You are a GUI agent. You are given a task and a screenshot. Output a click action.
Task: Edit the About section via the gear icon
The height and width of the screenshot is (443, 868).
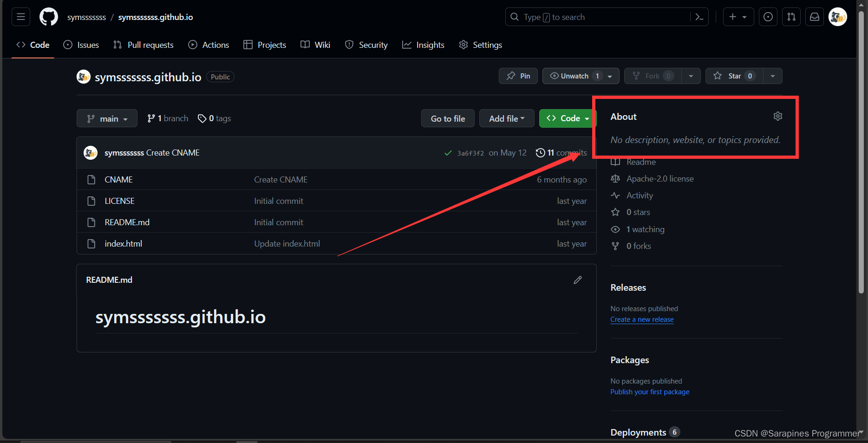(x=778, y=116)
